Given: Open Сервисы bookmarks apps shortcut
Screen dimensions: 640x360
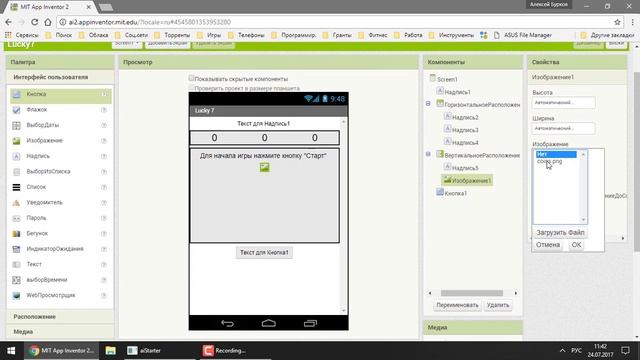Looking at the screenshot, I should click(22, 35).
